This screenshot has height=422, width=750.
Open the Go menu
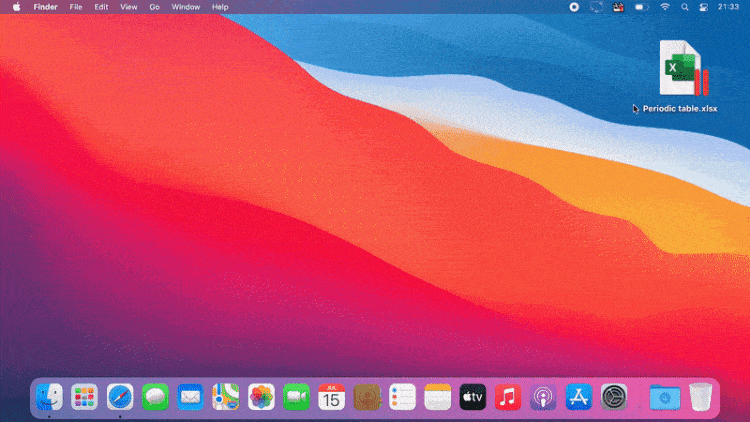154,7
